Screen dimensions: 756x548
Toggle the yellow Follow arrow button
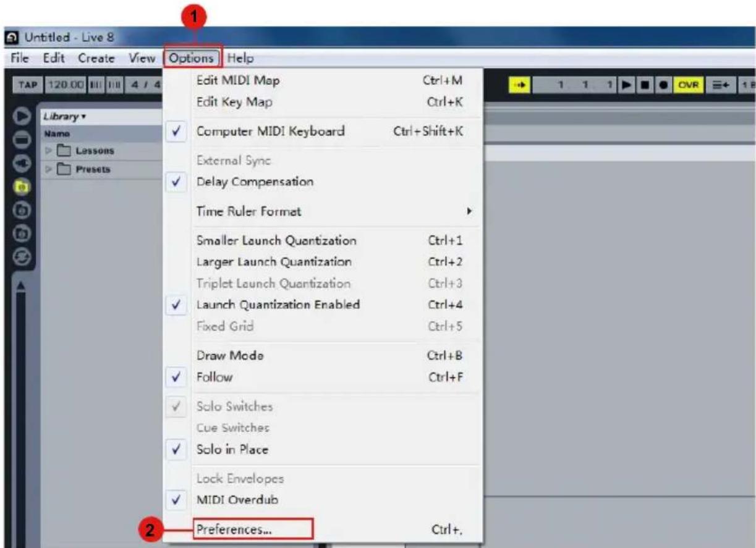(x=520, y=85)
